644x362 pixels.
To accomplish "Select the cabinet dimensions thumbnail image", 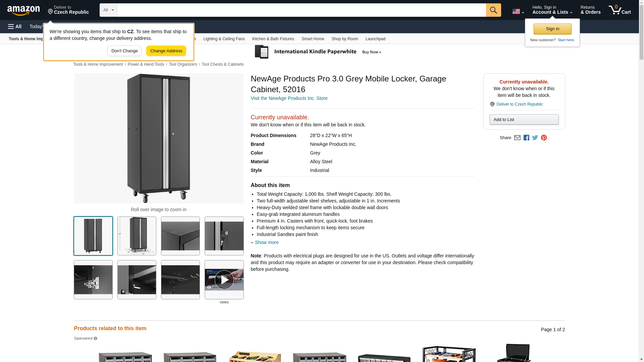I will pyautogui.click(x=137, y=236).
